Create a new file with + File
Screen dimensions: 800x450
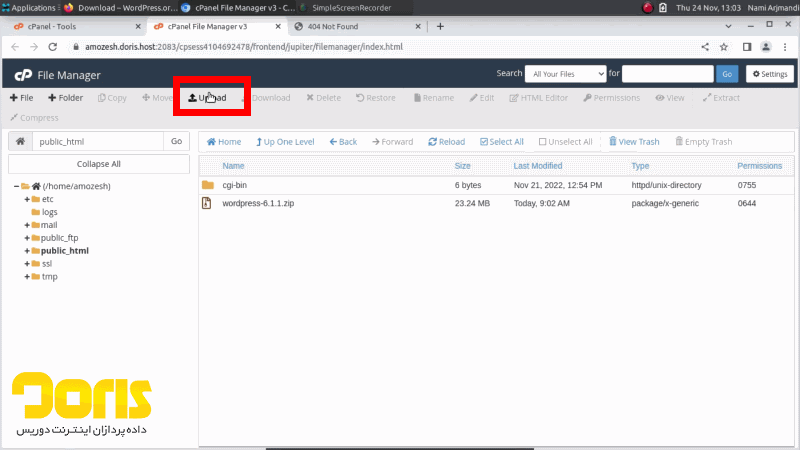(x=21, y=98)
